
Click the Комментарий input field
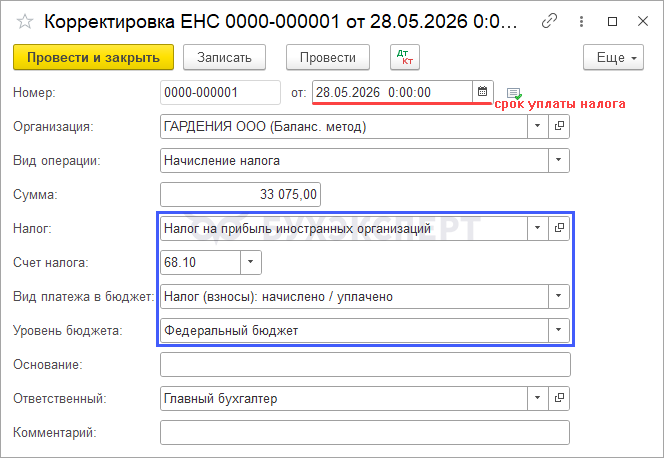[x=365, y=432]
